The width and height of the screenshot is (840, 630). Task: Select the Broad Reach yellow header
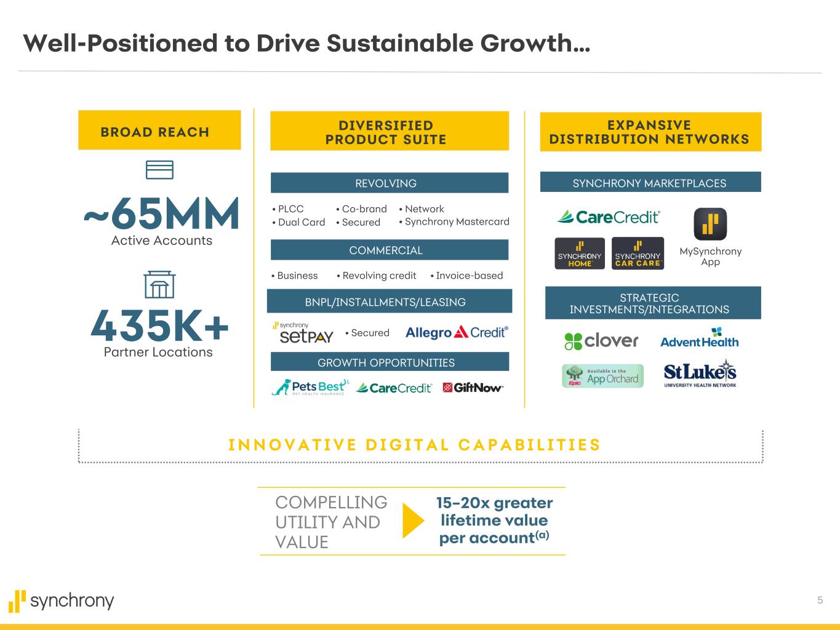159,130
